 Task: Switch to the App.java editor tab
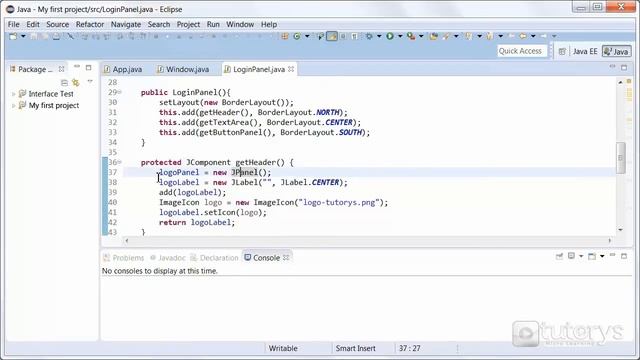pos(123,69)
